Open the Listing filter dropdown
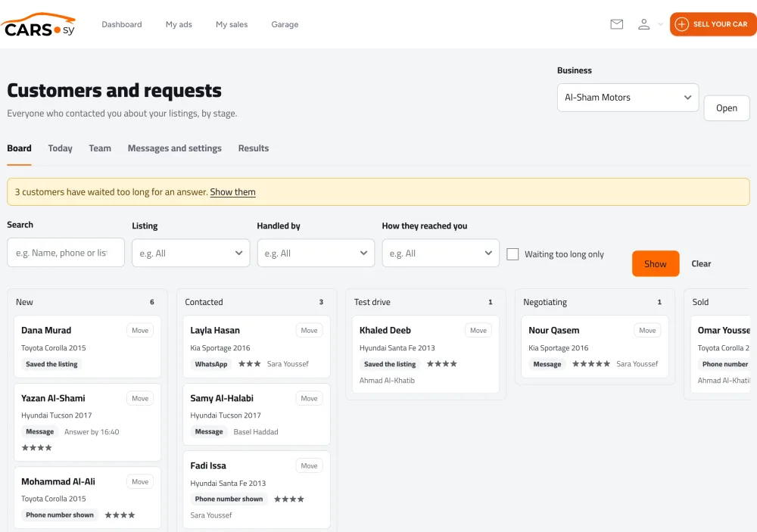The width and height of the screenshot is (757, 532). (x=191, y=254)
